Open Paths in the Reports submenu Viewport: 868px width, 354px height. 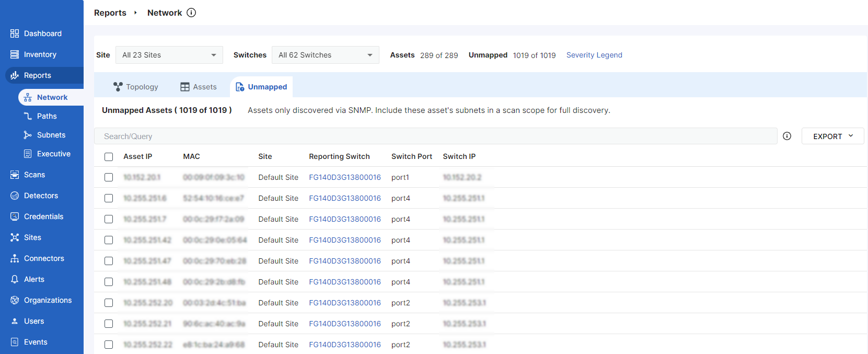(47, 116)
